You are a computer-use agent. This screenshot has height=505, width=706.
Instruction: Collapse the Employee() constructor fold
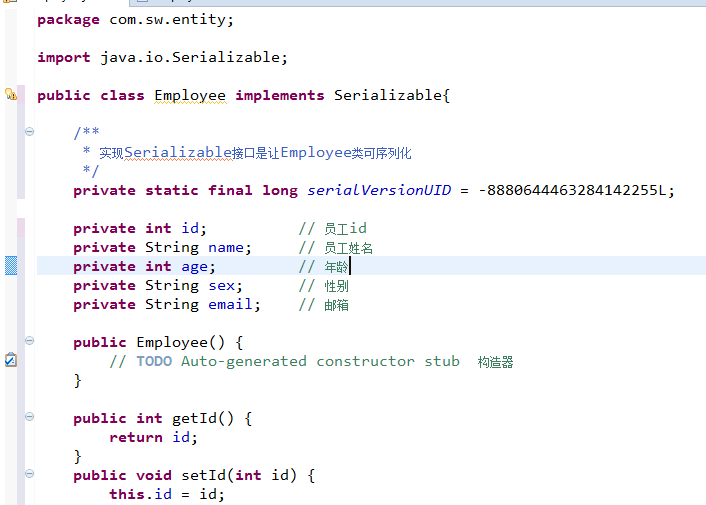coord(29,340)
